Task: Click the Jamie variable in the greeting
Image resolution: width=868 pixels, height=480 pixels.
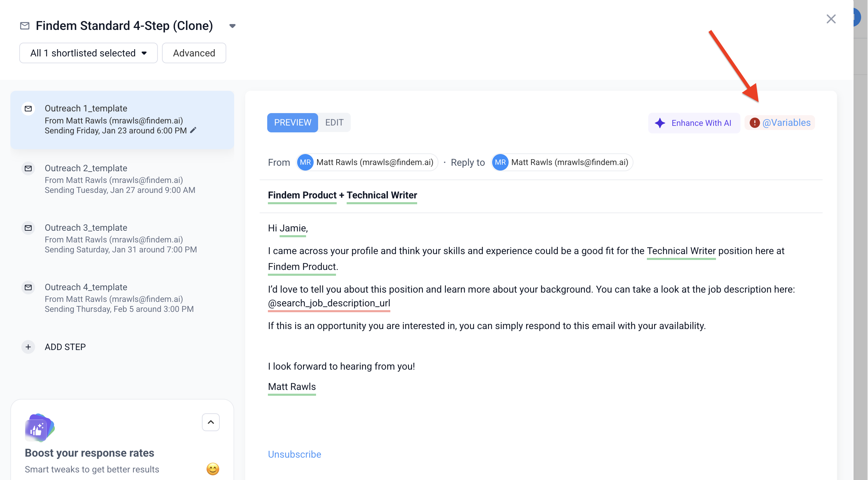Action: (293, 228)
